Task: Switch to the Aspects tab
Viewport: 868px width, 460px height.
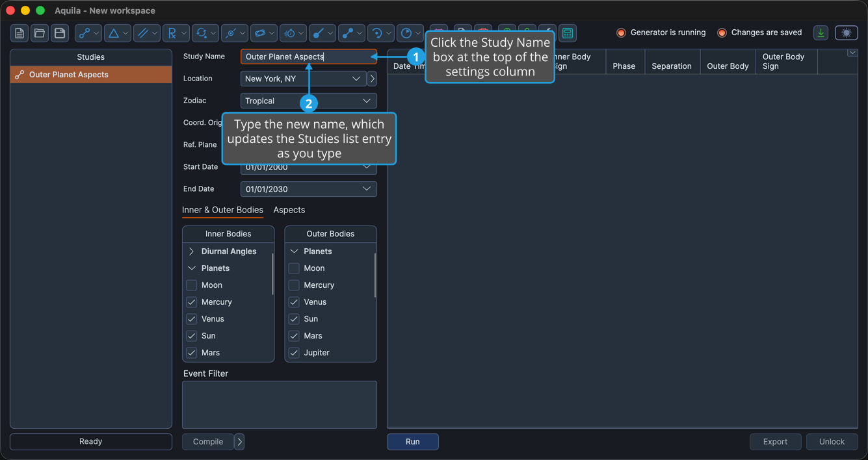Action: click(x=289, y=210)
